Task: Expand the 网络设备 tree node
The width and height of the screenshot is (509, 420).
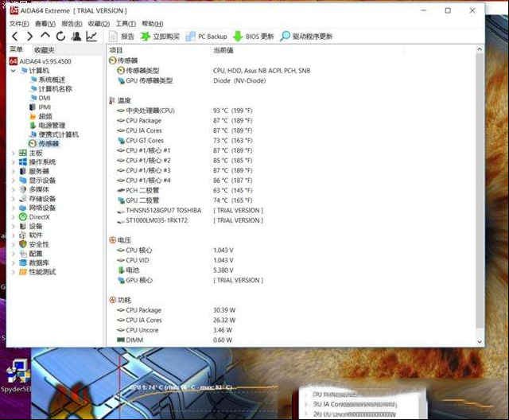Action: [14, 208]
